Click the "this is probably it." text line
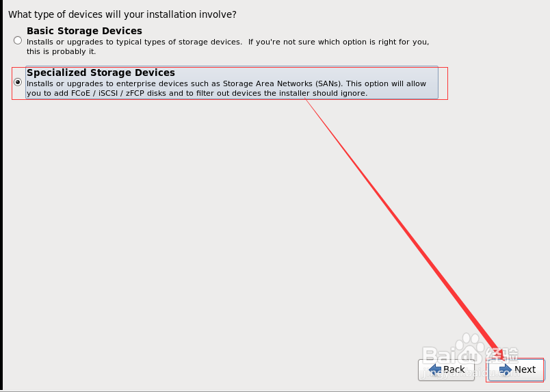The width and height of the screenshot is (550, 392). (62, 51)
